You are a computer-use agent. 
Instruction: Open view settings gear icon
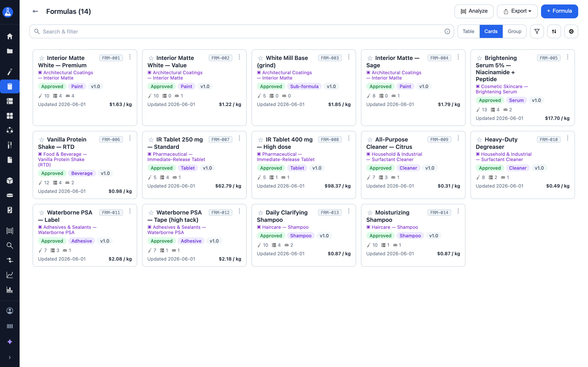[571, 31]
